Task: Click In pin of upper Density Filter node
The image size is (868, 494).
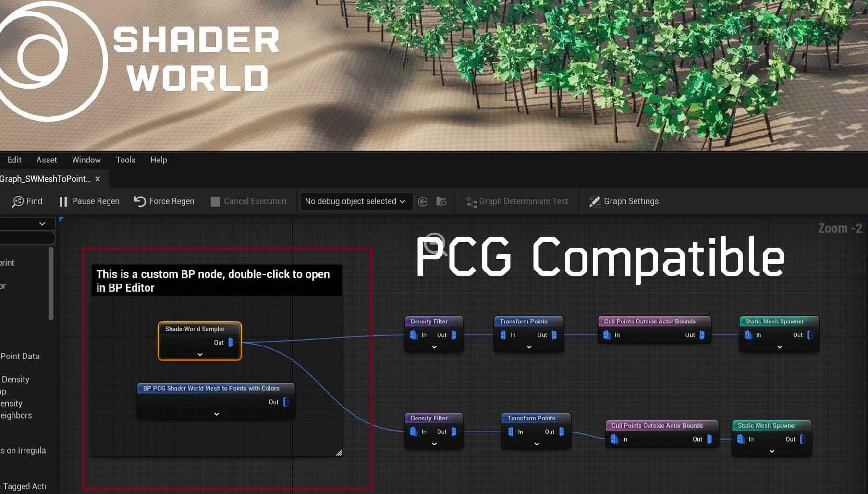Action: [x=414, y=335]
